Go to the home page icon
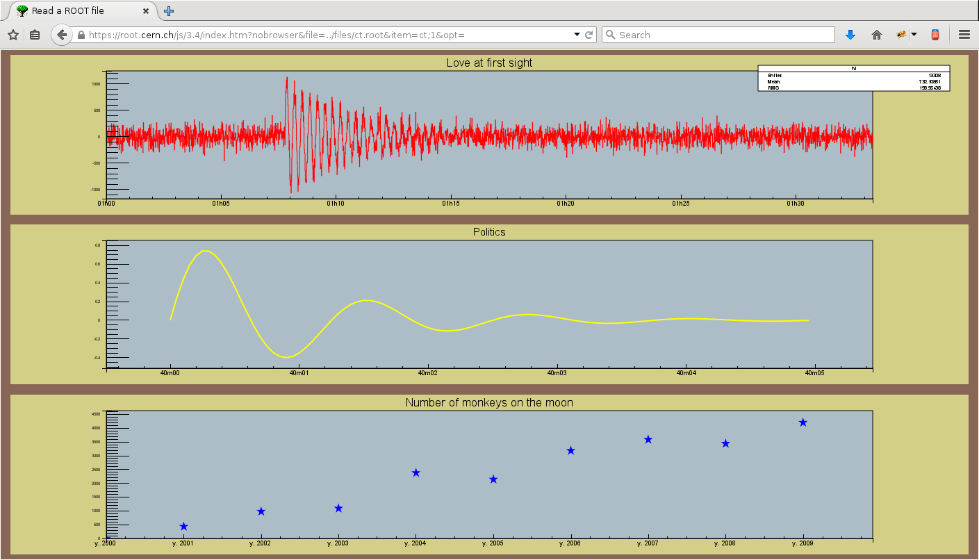The height and width of the screenshot is (560, 979). click(x=876, y=35)
